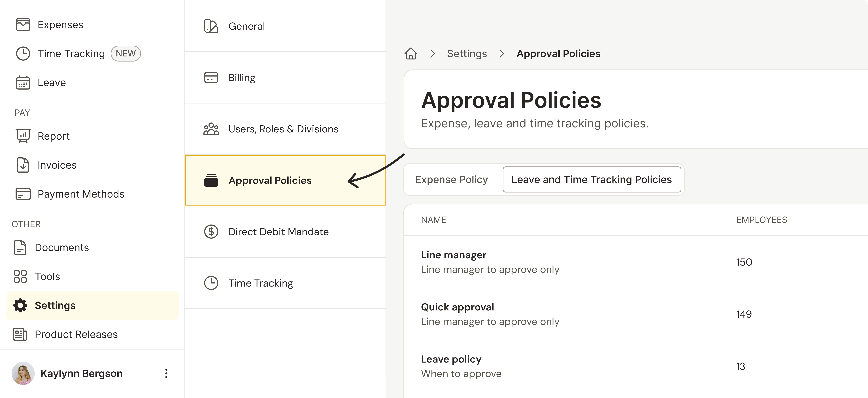The width and height of the screenshot is (868, 398).
Task: Click Kaylynn Bergson's profile avatar
Action: coord(23,373)
